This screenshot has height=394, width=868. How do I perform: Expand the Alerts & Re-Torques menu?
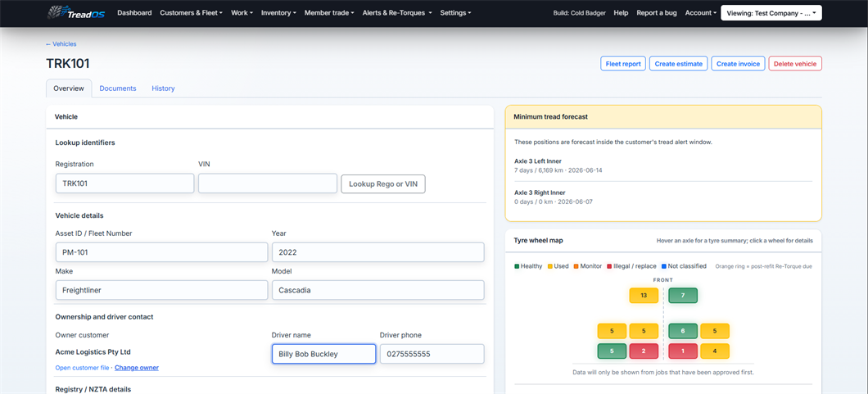[x=397, y=13]
